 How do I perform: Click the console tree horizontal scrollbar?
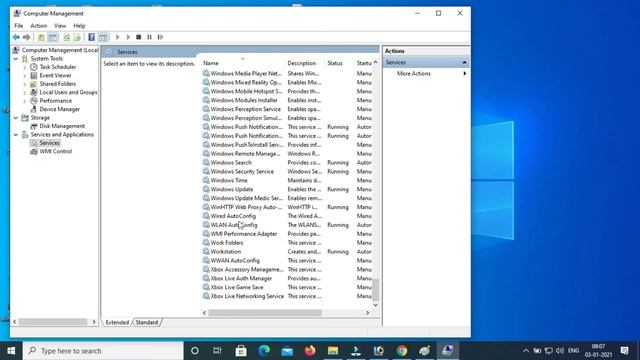pos(54,322)
